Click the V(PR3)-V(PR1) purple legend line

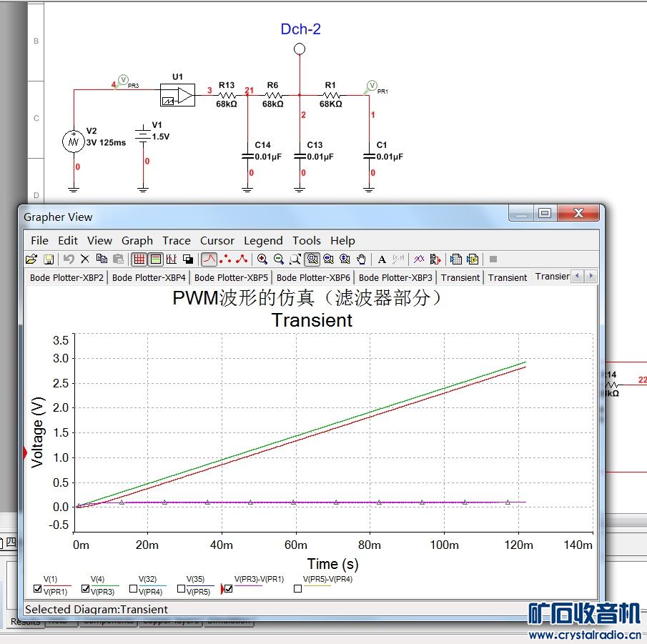248,585
